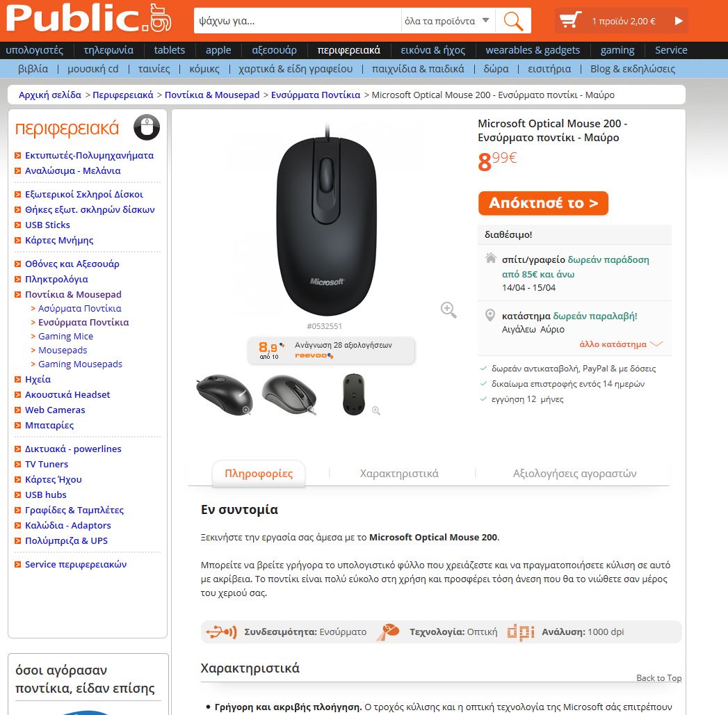The width and height of the screenshot is (728, 715).
Task: Click the orange search magnifier icon
Action: (x=513, y=21)
